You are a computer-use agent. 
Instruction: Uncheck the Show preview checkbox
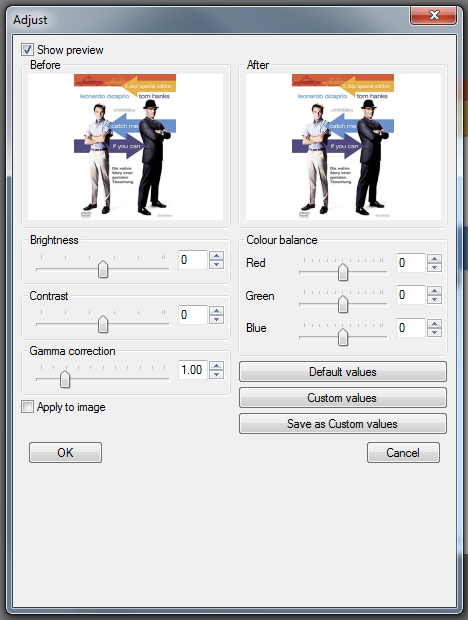[x=27, y=50]
